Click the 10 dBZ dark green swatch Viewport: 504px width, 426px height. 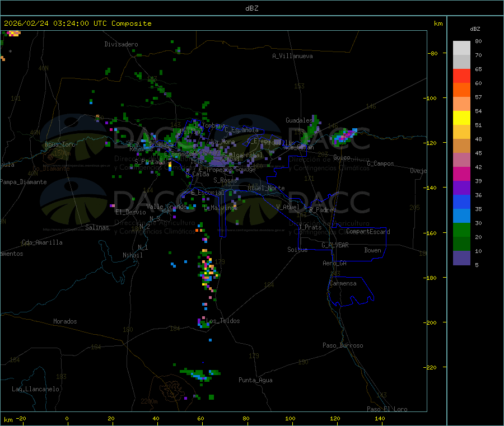(x=461, y=244)
